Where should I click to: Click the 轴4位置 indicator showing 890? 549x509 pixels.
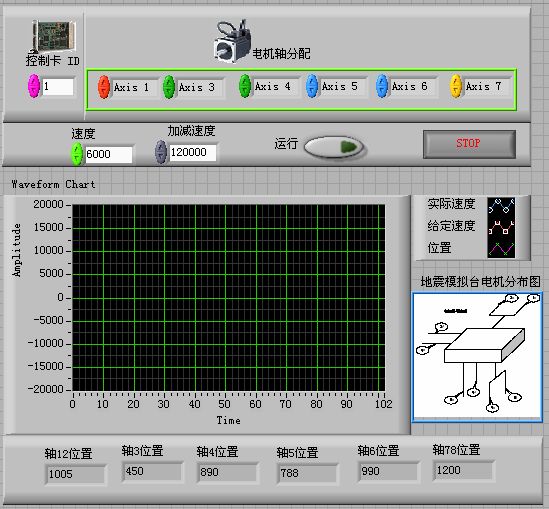[228, 472]
